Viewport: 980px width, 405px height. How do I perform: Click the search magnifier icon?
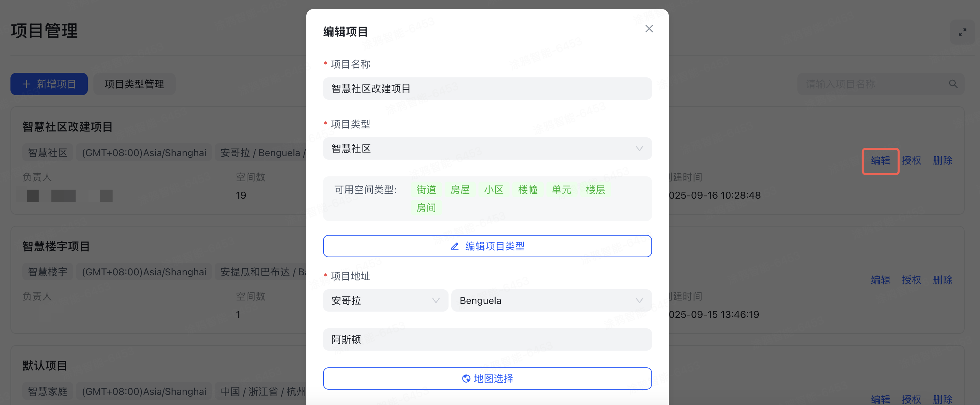pos(954,84)
